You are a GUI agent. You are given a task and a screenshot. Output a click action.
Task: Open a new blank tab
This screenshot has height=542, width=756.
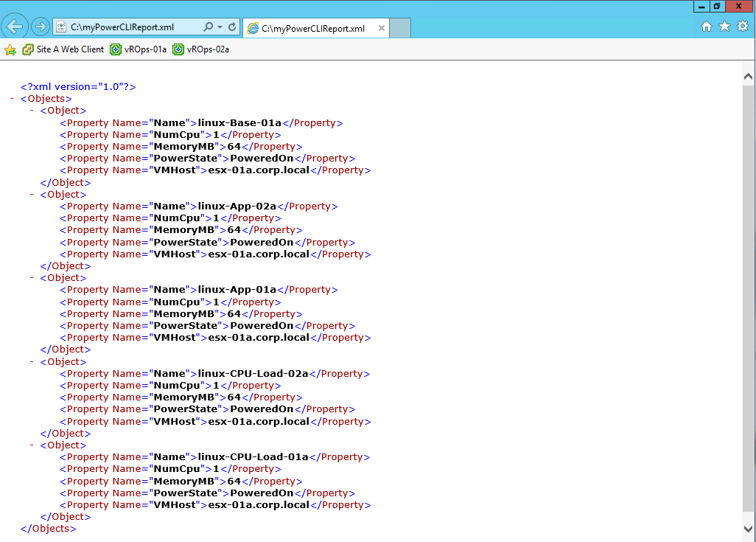[399, 29]
